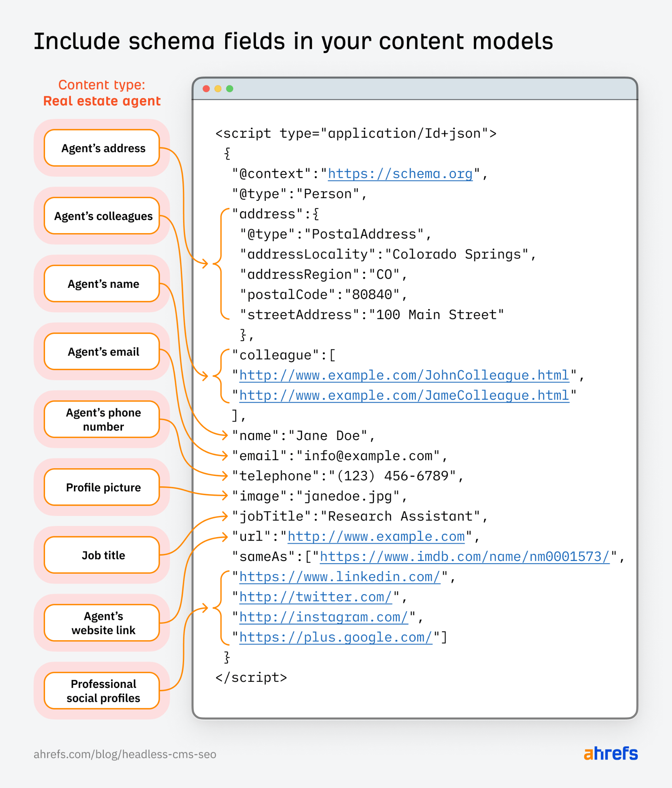Click the ahrefs.com/blog/headless-cms-seo source link

point(124,755)
